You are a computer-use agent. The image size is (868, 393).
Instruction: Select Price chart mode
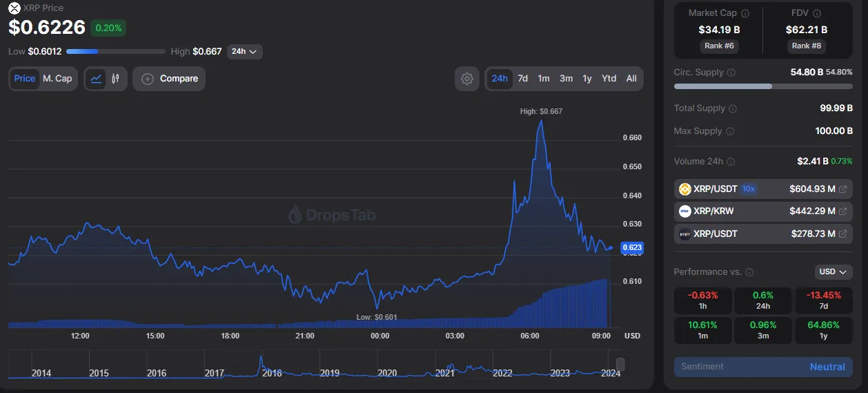(25, 79)
